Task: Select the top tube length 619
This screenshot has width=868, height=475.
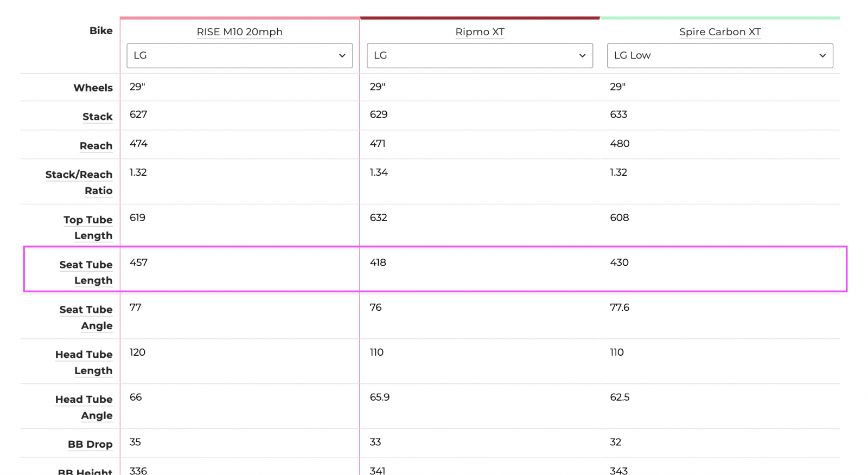Action: tap(137, 217)
